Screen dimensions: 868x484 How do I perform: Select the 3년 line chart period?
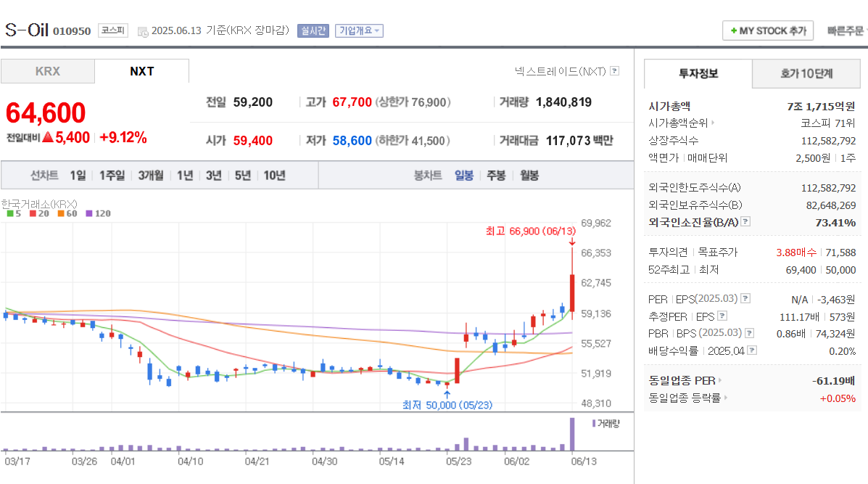coord(214,176)
